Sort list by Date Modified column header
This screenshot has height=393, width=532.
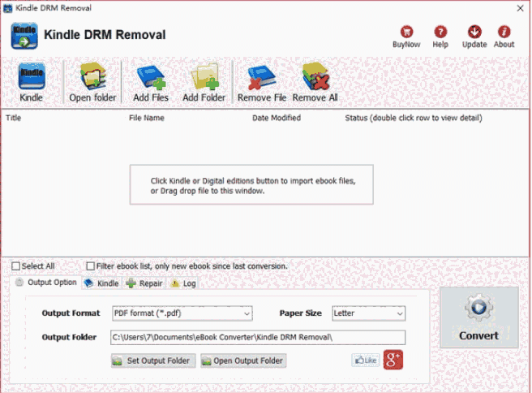click(x=277, y=118)
